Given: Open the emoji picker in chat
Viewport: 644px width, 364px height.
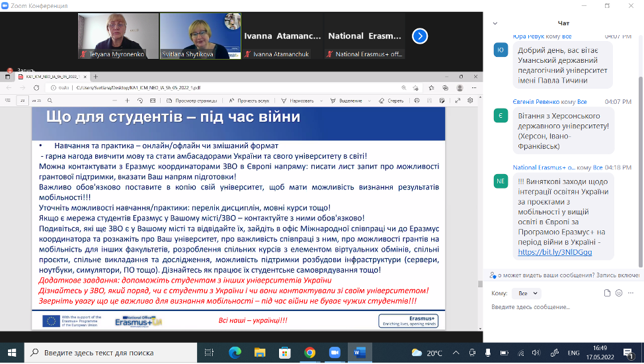Looking at the screenshot, I should [619, 293].
